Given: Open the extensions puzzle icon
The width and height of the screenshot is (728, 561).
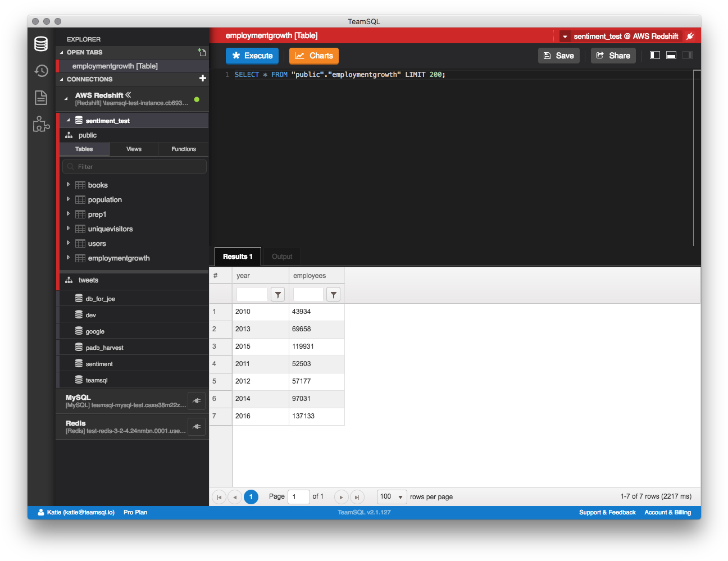Looking at the screenshot, I should coord(41,124).
